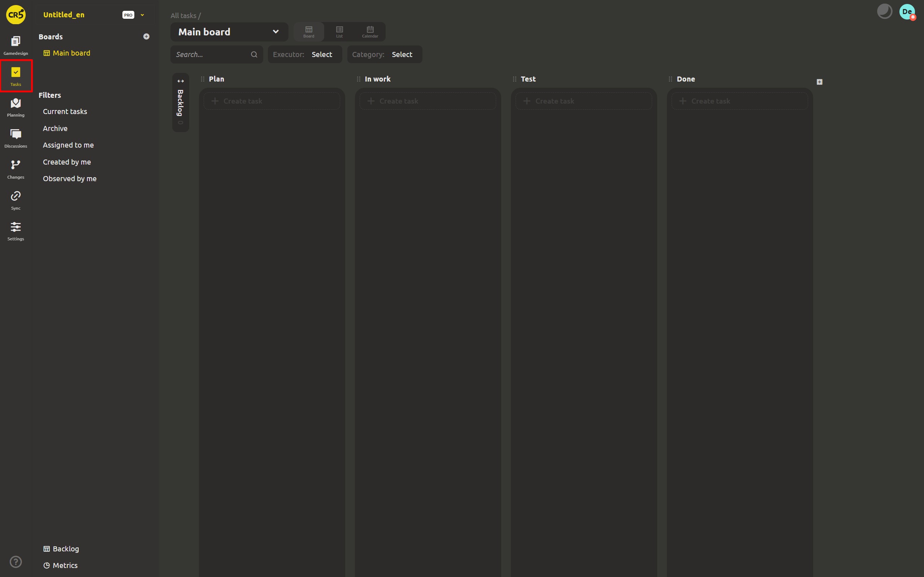Open Metrics in the sidebar
The width and height of the screenshot is (924, 577).
(x=60, y=565)
